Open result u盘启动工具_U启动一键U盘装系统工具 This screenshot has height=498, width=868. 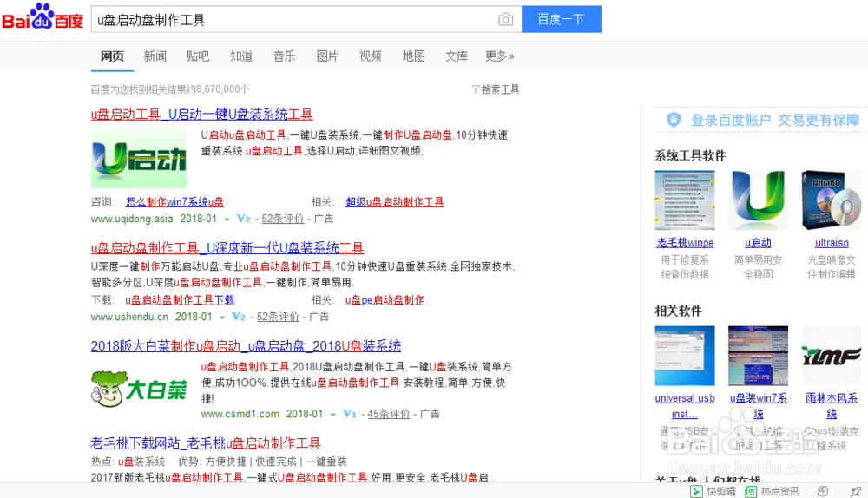(x=202, y=115)
